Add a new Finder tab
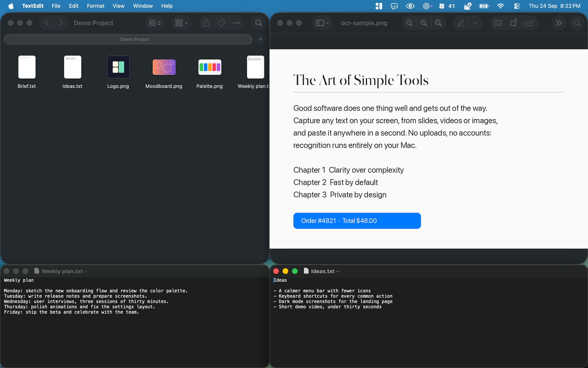588x368 pixels. 261,39
